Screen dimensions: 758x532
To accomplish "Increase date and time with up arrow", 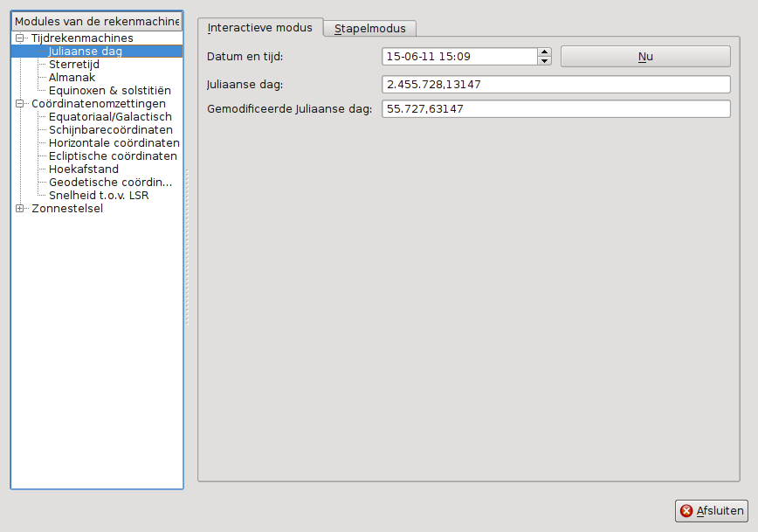I will (545, 52).
